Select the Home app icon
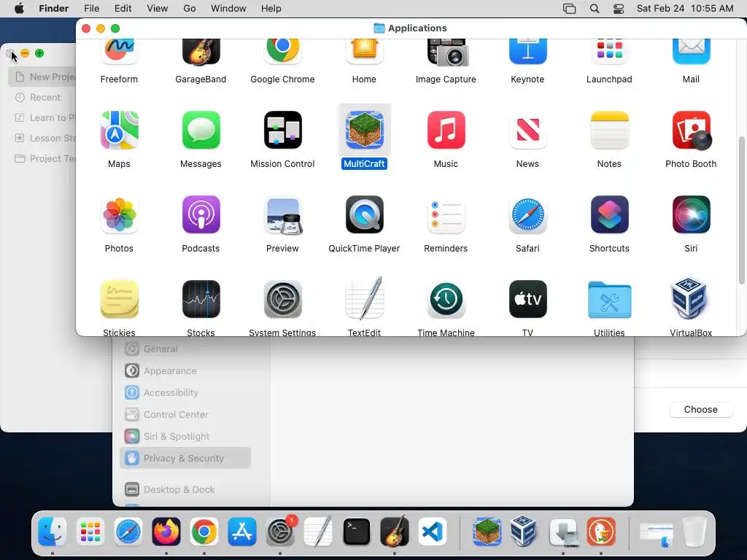The width and height of the screenshot is (747, 560). point(365,52)
